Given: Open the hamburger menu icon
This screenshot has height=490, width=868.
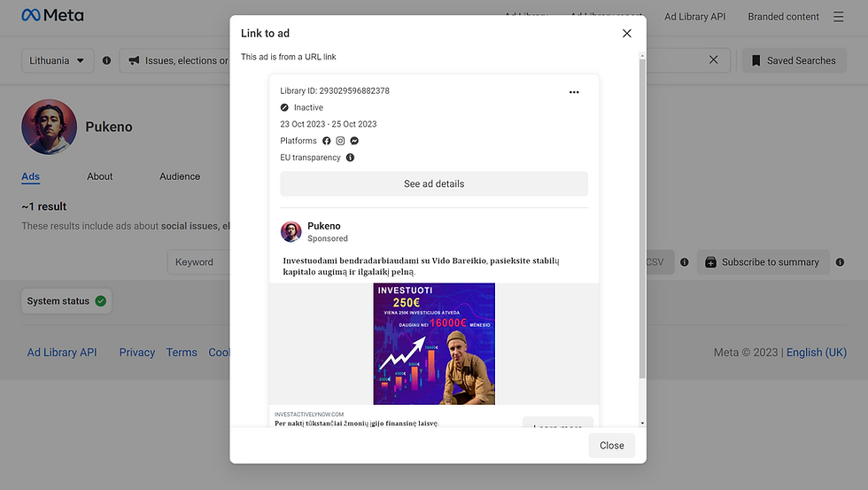Looking at the screenshot, I should click(839, 17).
